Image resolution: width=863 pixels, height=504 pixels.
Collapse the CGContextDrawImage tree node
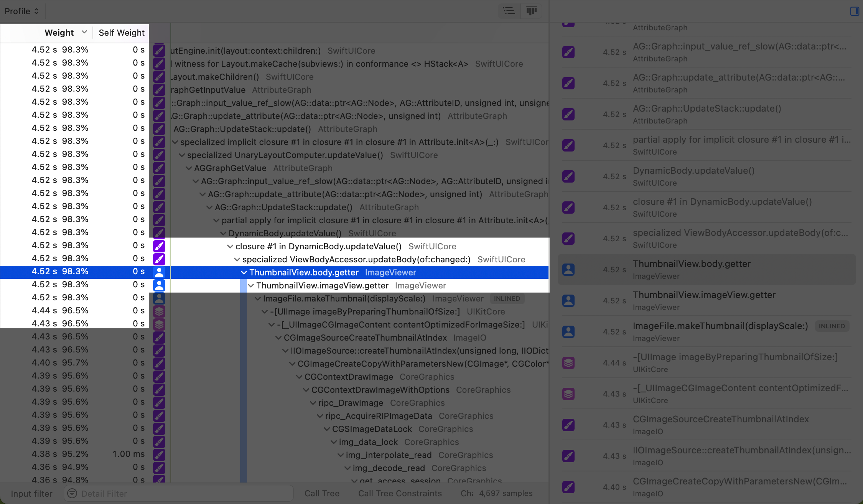tap(299, 377)
